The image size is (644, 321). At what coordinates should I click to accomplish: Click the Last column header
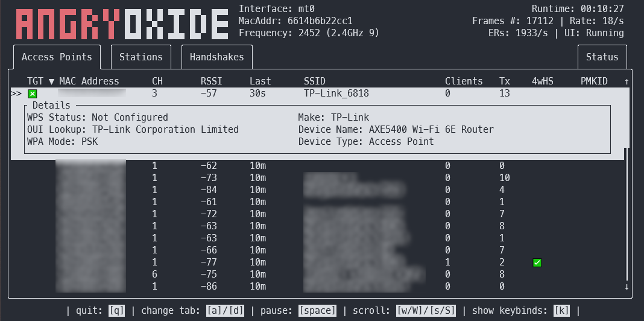pos(260,81)
